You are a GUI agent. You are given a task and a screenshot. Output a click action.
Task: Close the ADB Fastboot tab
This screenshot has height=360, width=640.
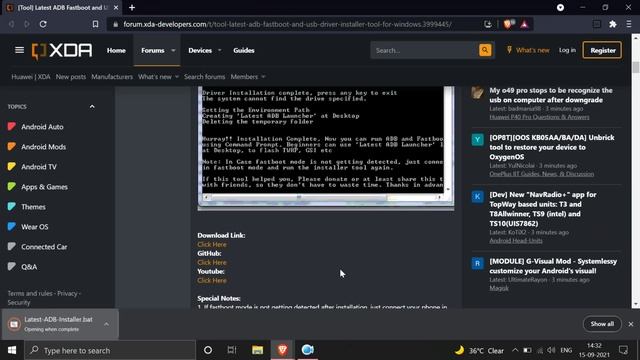116,7
